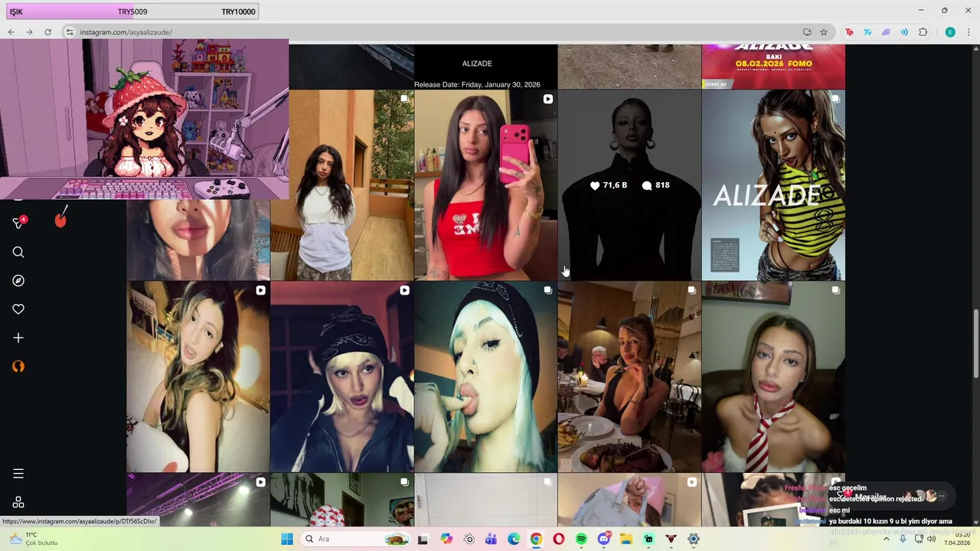Open Task View from the taskbar
This screenshot has height=551, width=980.
423,539
